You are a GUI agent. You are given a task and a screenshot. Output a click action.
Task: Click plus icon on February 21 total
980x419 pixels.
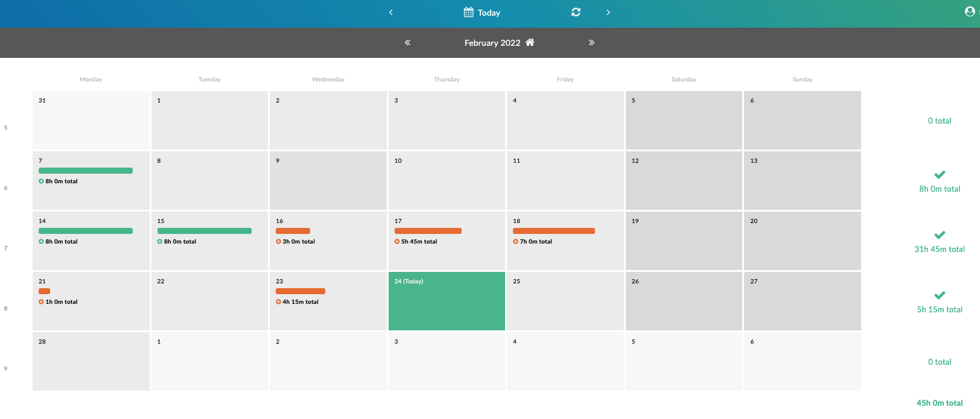[x=41, y=302]
